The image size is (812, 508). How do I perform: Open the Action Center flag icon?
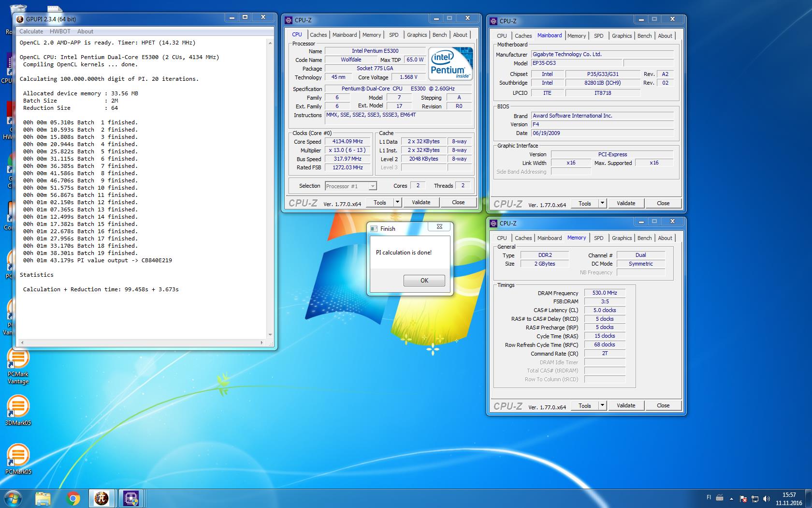743,499
